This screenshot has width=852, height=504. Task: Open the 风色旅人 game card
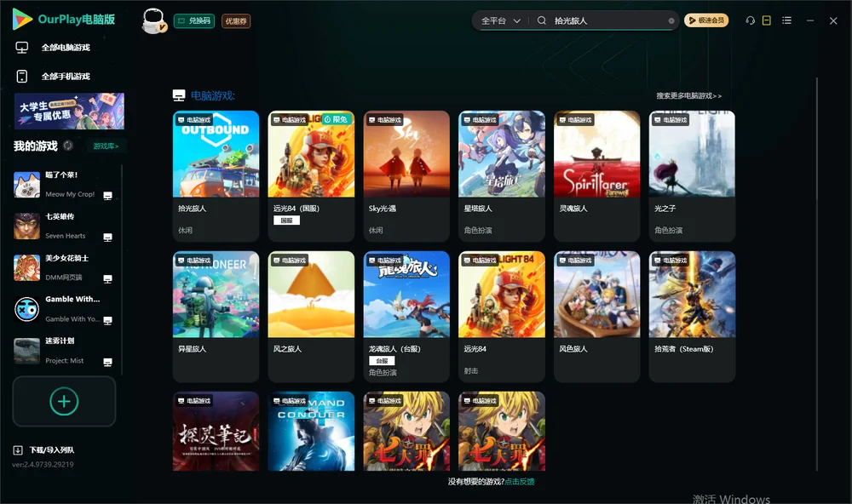click(x=596, y=317)
